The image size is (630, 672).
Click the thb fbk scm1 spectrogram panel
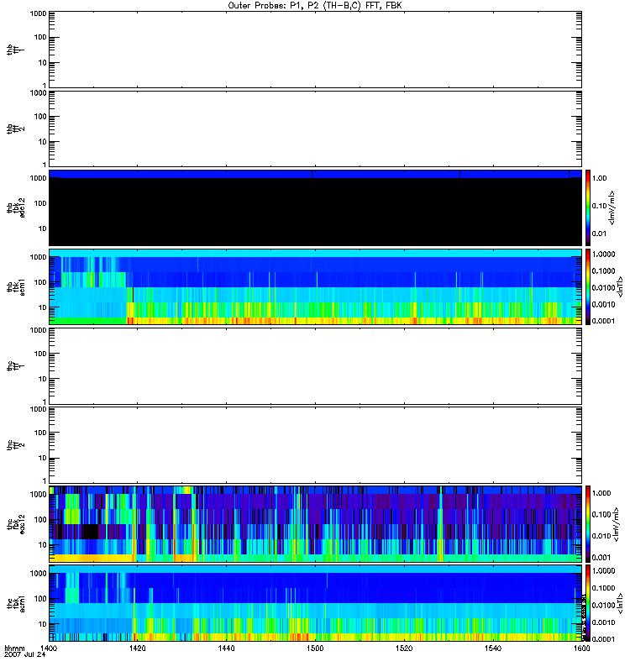315,287
